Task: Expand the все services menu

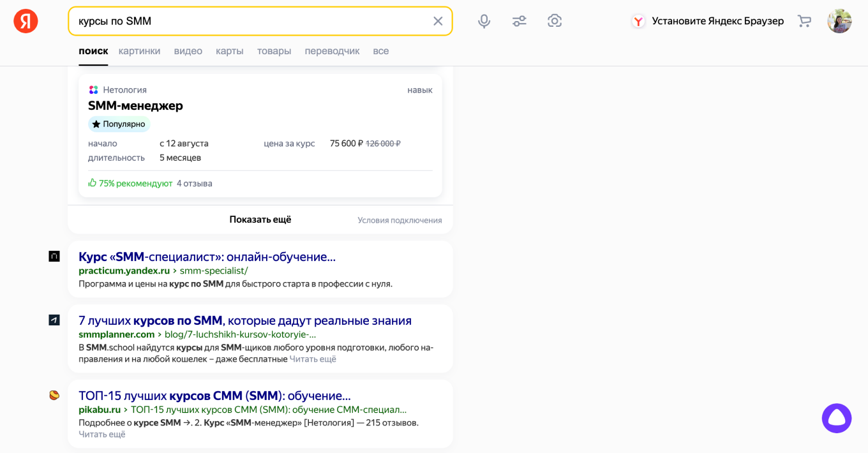Action: coord(381,51)
